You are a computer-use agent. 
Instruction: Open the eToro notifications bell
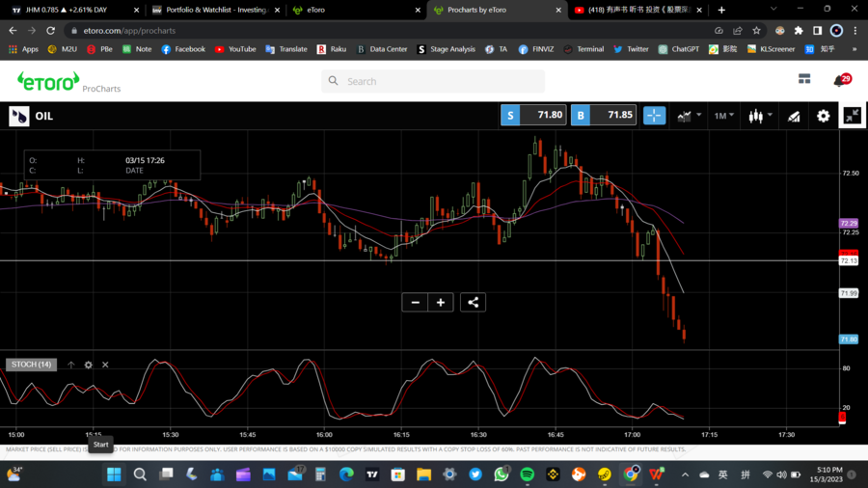click(840, 81)
